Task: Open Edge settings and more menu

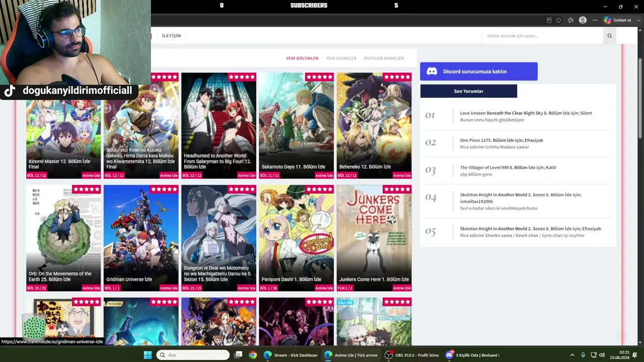Action: [x=595, y=20]
